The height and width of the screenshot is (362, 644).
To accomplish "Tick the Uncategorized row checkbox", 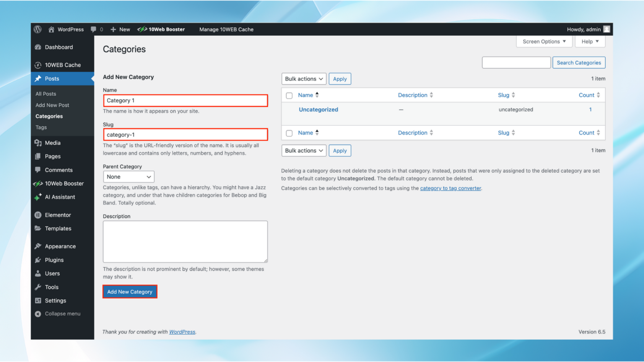I will pyautogui.click(x=289, y=109).
